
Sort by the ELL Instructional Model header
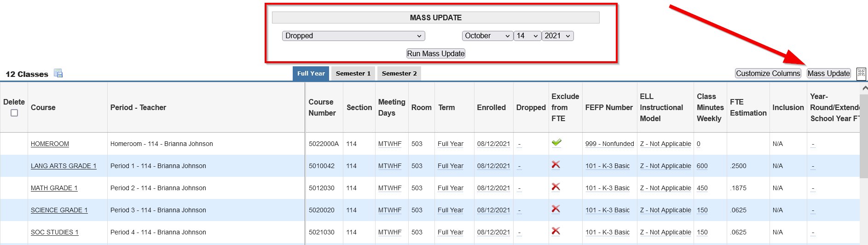661,107
